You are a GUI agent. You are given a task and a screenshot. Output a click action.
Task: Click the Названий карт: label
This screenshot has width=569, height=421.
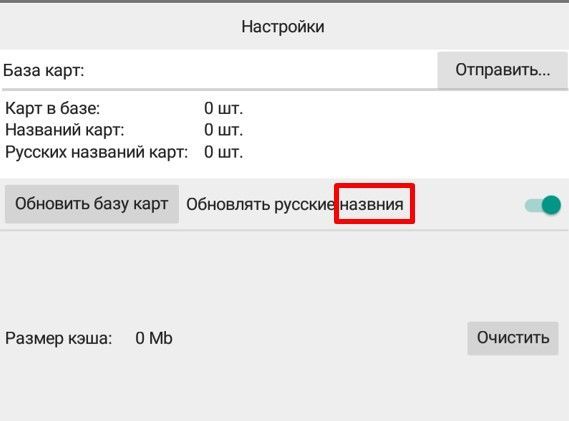click(x=65, y=130)
